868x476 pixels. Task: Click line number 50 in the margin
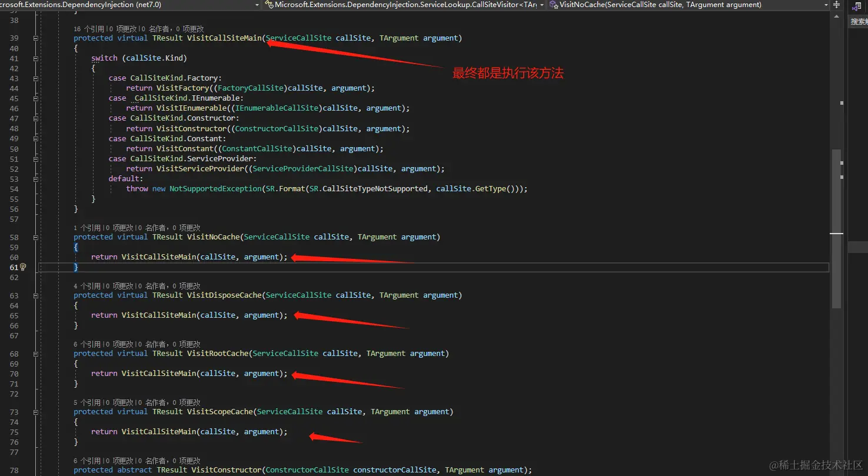14,148
